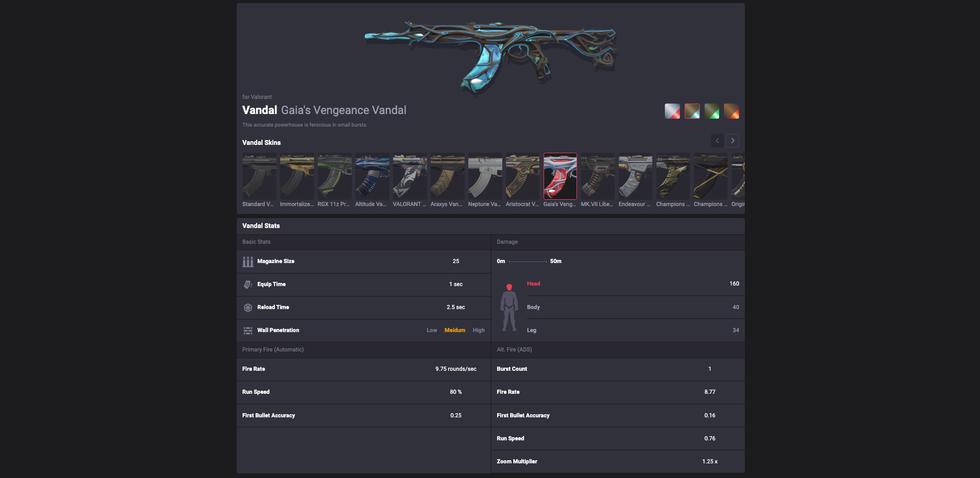Open the Neptune Vandal skin thumbnail
Screen dimensions: 980x478
[485, 176]
